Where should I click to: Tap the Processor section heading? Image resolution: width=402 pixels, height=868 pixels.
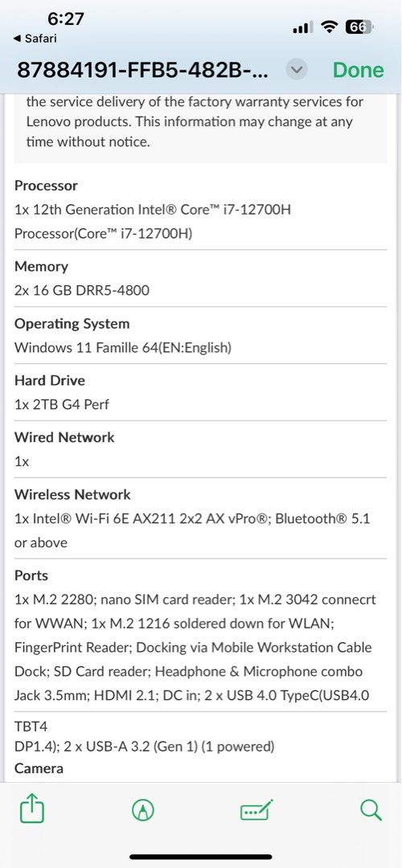coord(46,186)
